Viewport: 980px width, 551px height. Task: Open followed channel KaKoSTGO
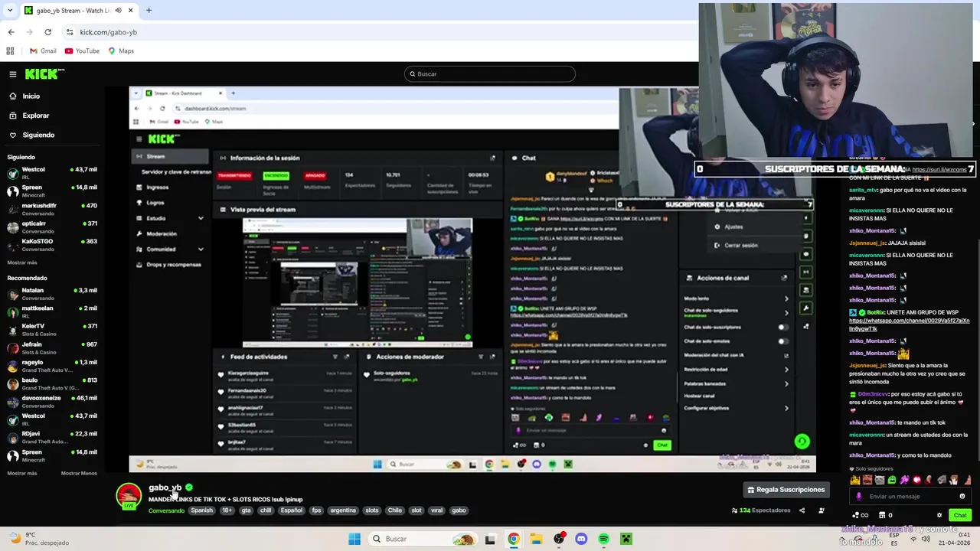[52, 245]
